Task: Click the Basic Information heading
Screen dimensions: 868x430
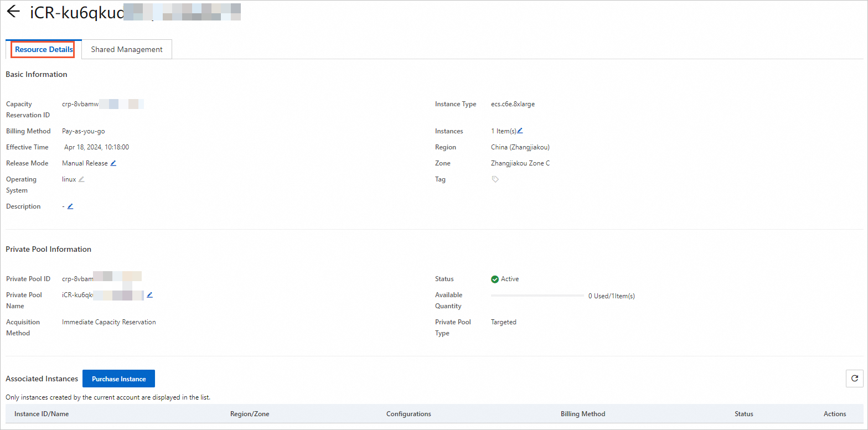Action: point(37,74)
